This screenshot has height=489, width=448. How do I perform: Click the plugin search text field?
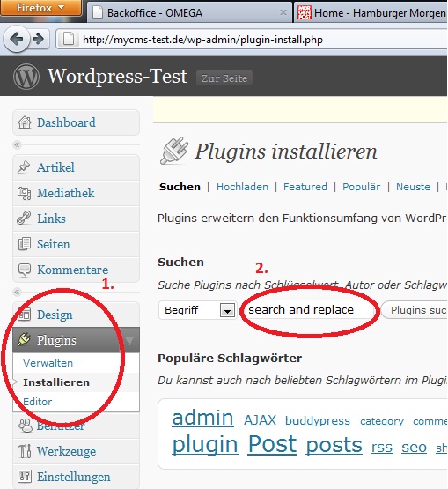[307, 310]
